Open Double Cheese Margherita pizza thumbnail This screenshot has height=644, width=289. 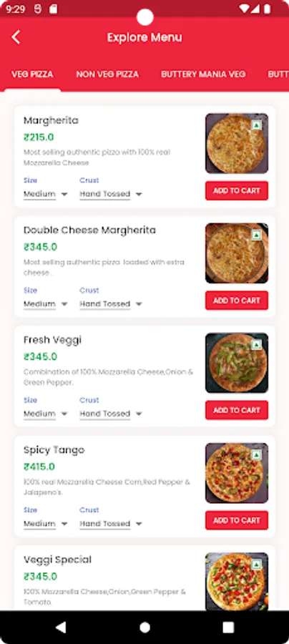coord(237,253)
